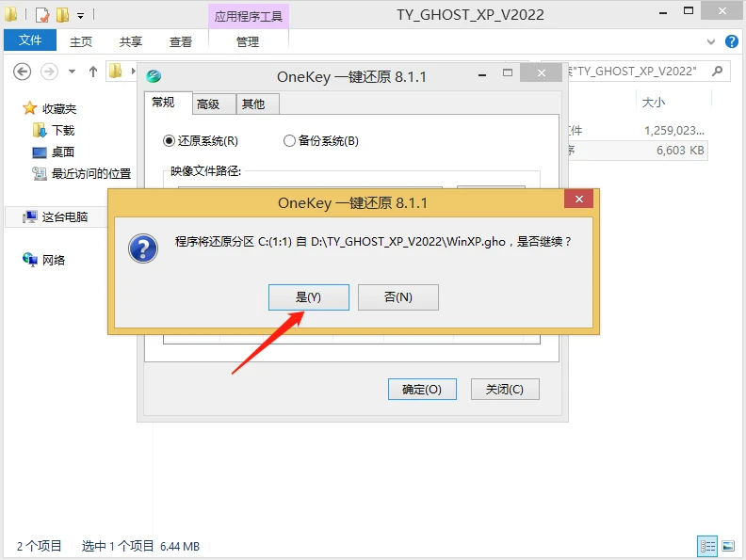The width and height of the screenshot is (746, 560).
Task: Select the 备份系统(B) radio option
Action: [320, 141]
